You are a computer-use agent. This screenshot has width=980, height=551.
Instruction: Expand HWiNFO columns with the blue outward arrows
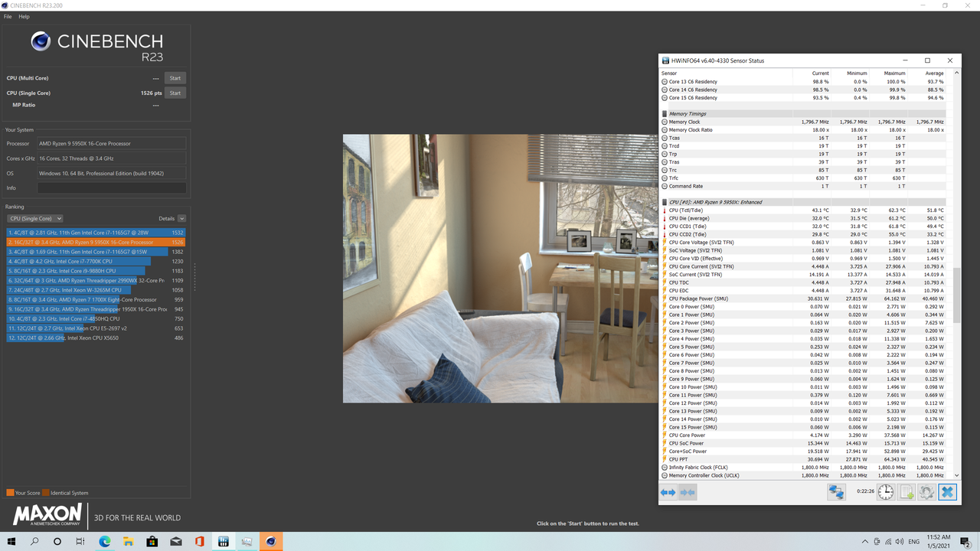pos(668,492)
